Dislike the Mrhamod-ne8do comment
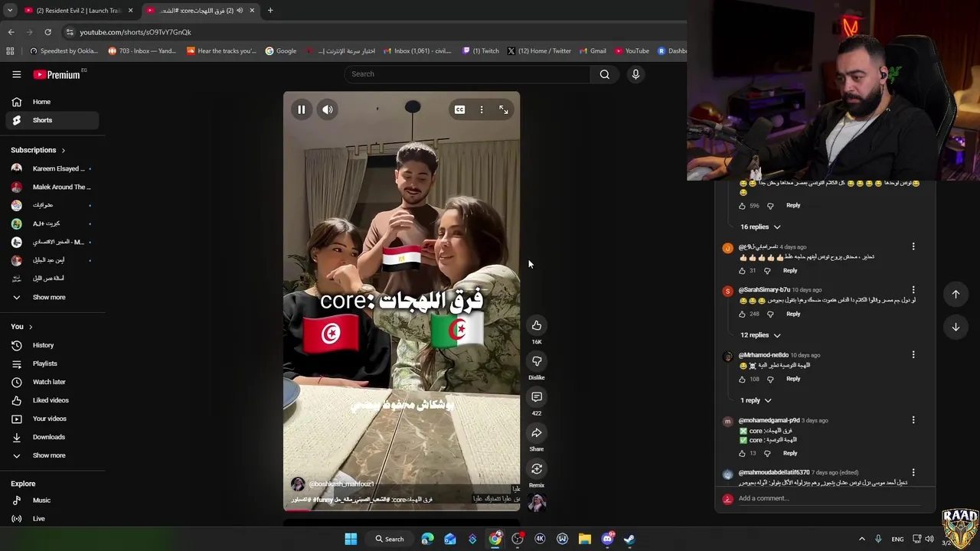Screen dimensions: 980x551 point(770,379)
